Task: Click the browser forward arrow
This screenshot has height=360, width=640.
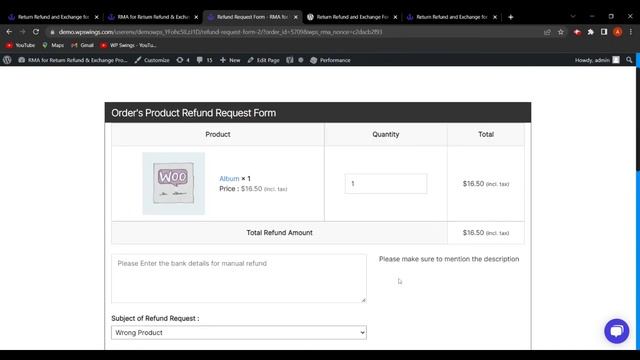Action: point(22,32)
